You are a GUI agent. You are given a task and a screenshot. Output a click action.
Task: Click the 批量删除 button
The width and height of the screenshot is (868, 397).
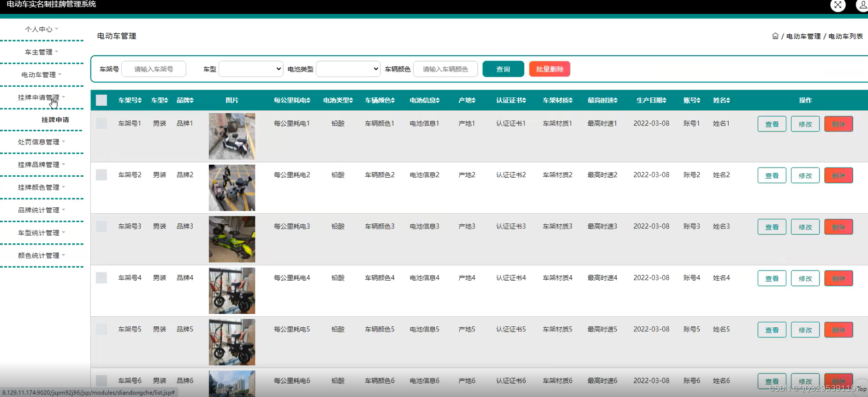click(x=550, y=69)
